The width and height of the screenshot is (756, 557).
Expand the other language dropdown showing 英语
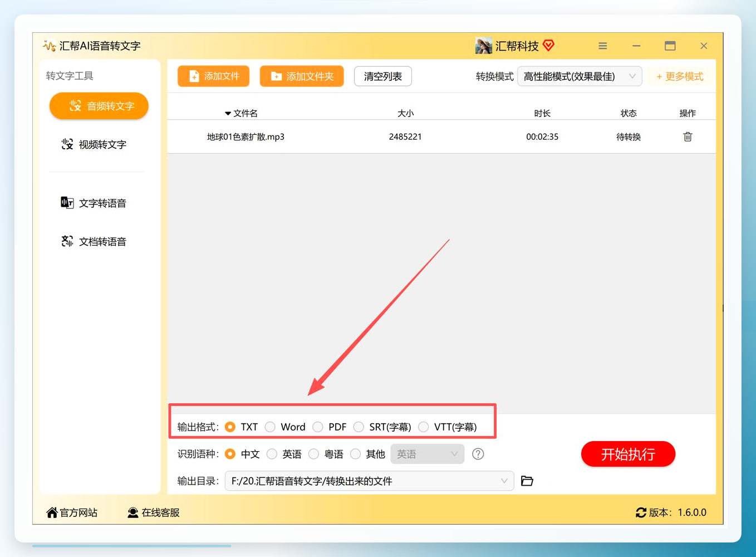pos(428,454)
